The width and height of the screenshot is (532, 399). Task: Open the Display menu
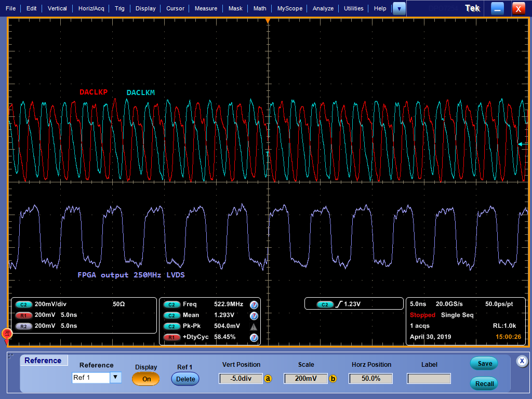(x=145, y=8)
